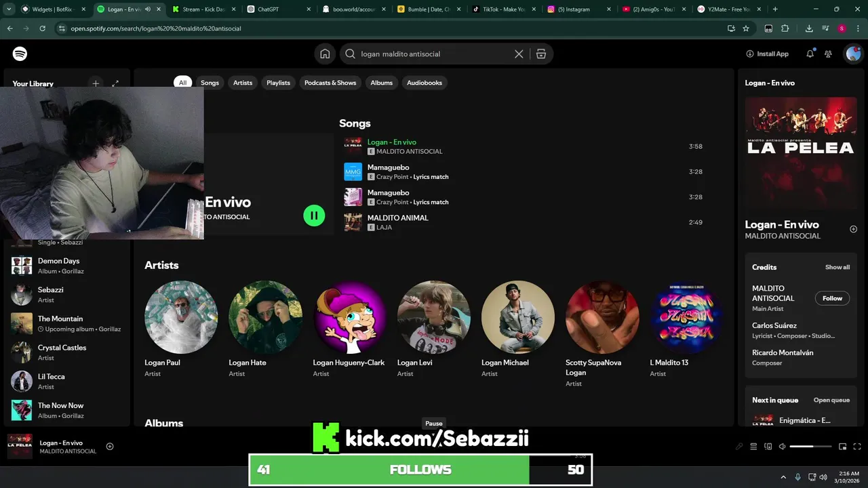
Task: Open the miniplayer icon
Action: [x=842, y=446]
